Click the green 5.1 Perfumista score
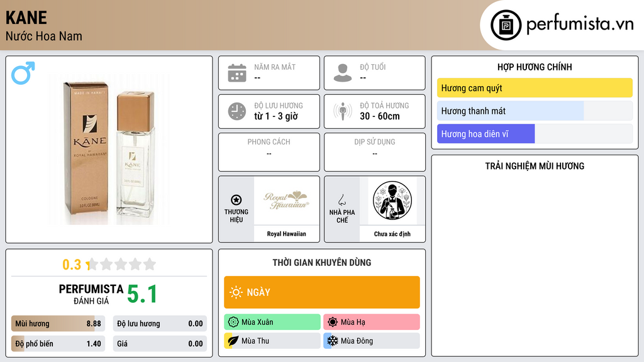Image resolution: width=644 pixels, height=362 pixels. click(x=142, y=294)
